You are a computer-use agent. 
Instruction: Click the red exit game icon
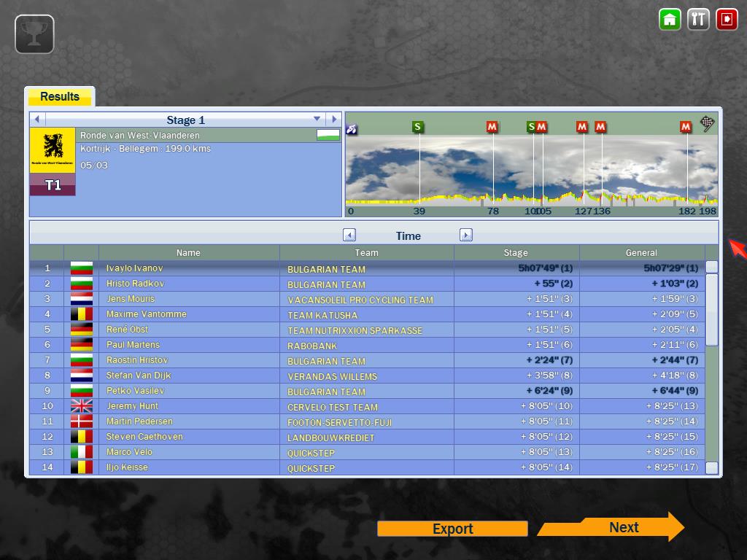coord(727,19)
